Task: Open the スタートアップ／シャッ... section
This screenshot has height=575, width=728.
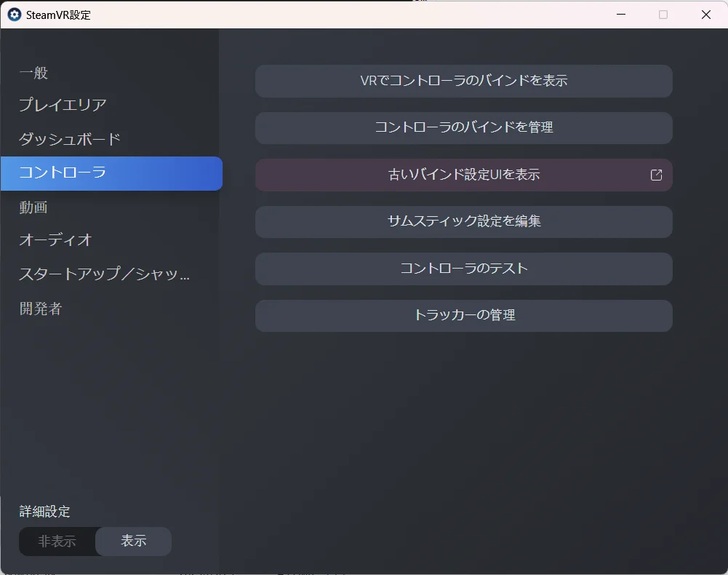Action: (104, 275)
